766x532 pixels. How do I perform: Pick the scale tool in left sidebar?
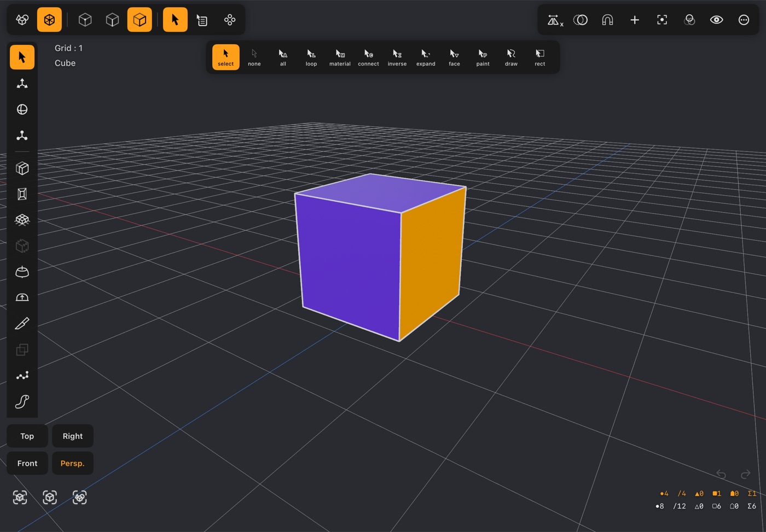click(22, 136)
